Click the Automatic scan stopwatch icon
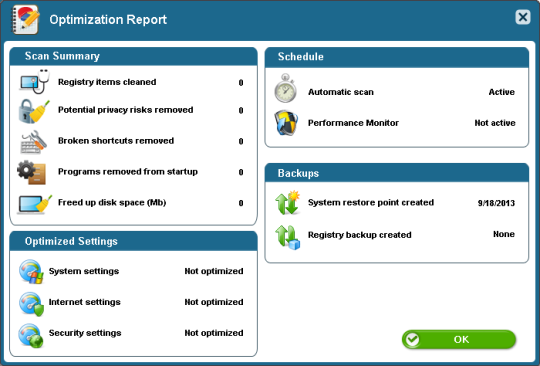Viewport: 540px width, 366px height. (x=285, y=88)
